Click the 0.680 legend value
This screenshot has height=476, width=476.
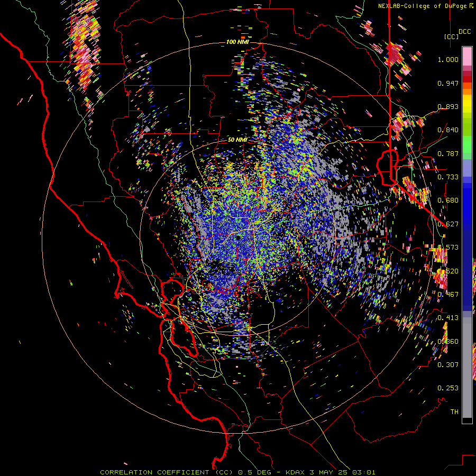pyautogui.click(x=448, y=200)
